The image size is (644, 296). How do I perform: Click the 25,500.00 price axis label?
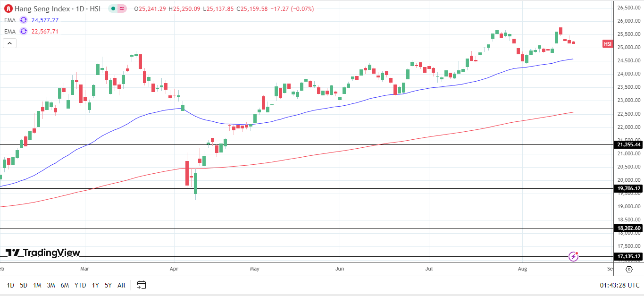pyautogui.click(x=629, y=34)
